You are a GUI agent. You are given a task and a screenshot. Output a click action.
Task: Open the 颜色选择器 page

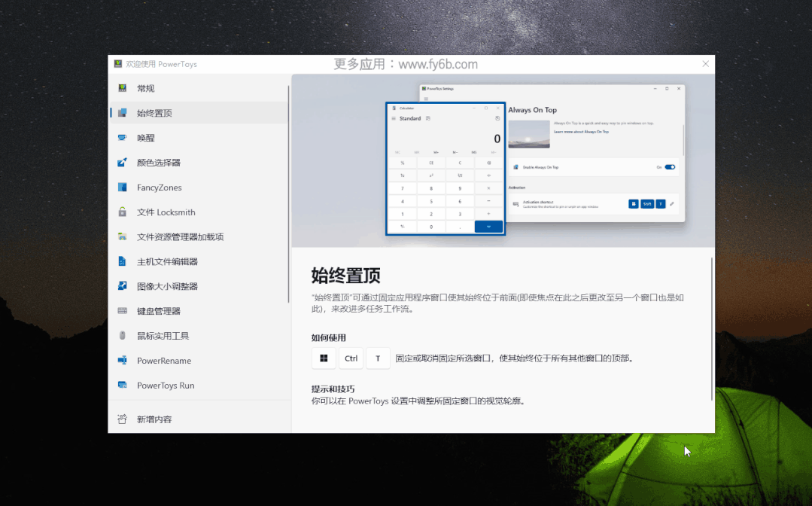(199, 163)
